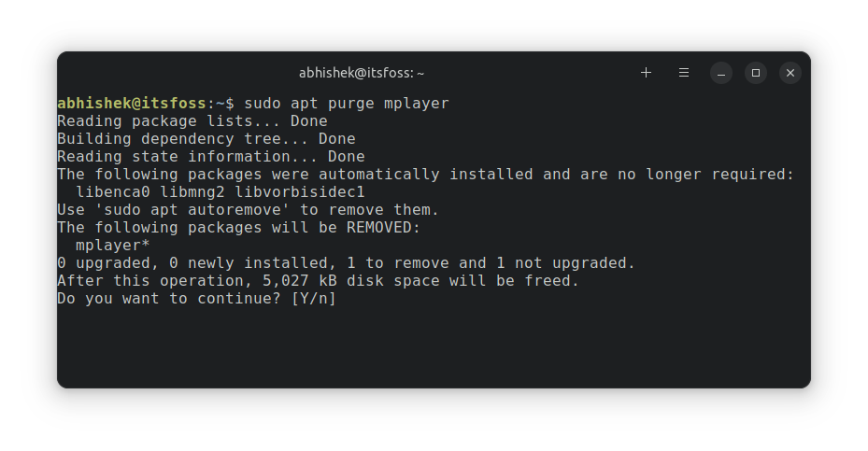Open a new tab with plus icon
The image size is (868, 451).
coord(646,73)
